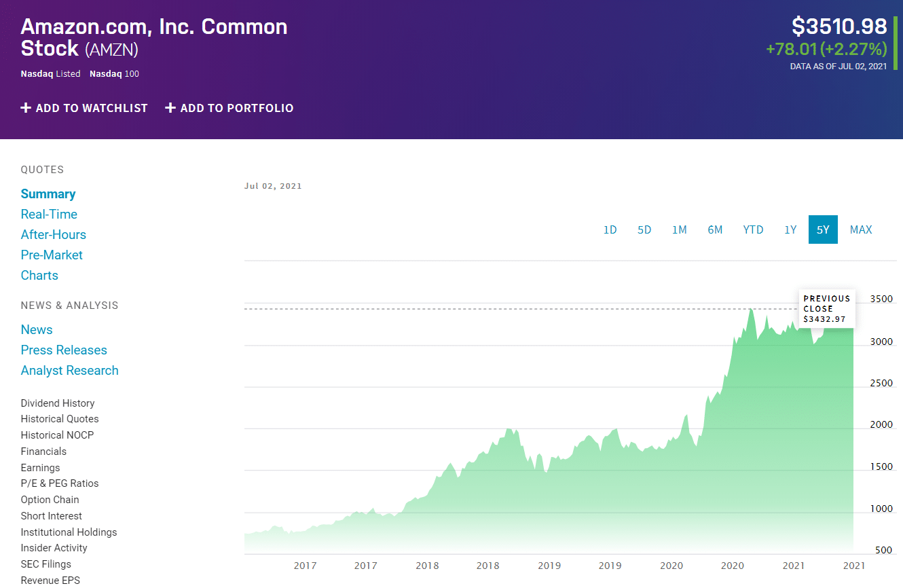
Task: Open the Real-Time quotes link
Action: tap(49, 215)
